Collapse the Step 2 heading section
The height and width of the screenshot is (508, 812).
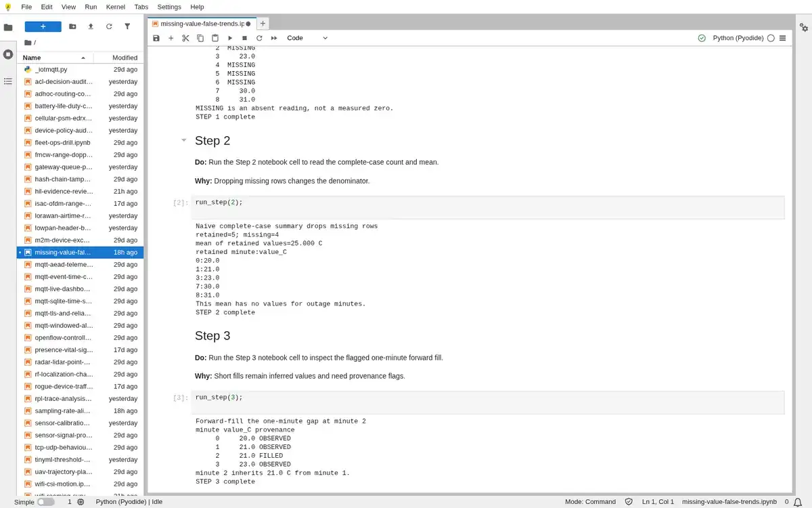(183, 141)
